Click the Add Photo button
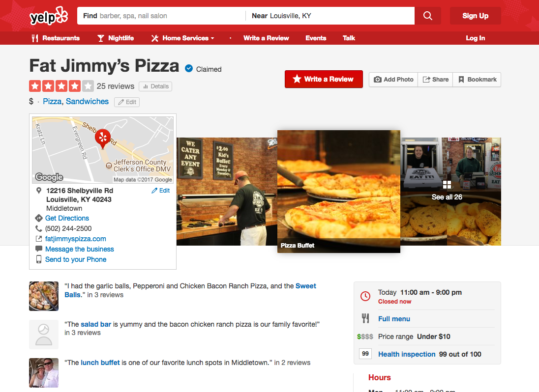 tap(393, 80)
